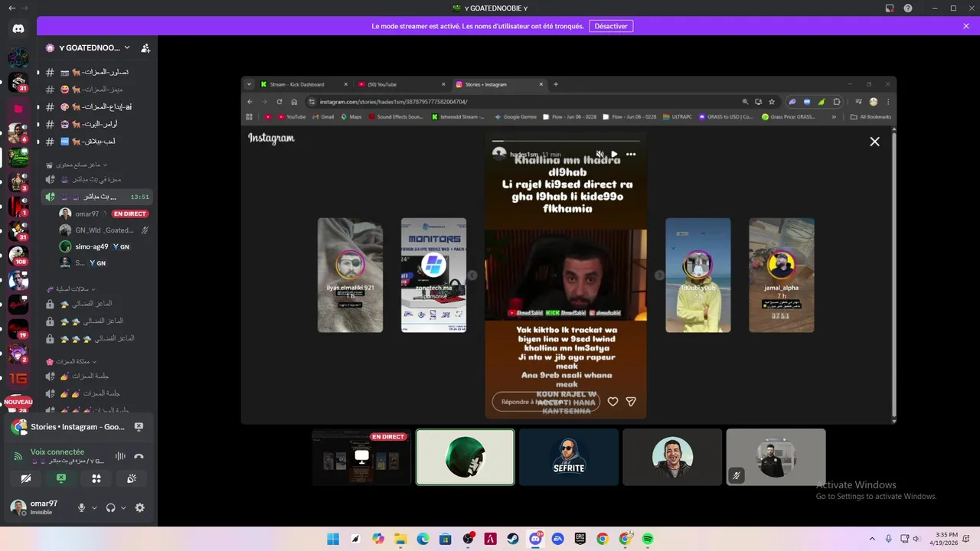980x551 pixels.
Task: Open Discord direct messages home icon
Action: (x=18, y=29)
